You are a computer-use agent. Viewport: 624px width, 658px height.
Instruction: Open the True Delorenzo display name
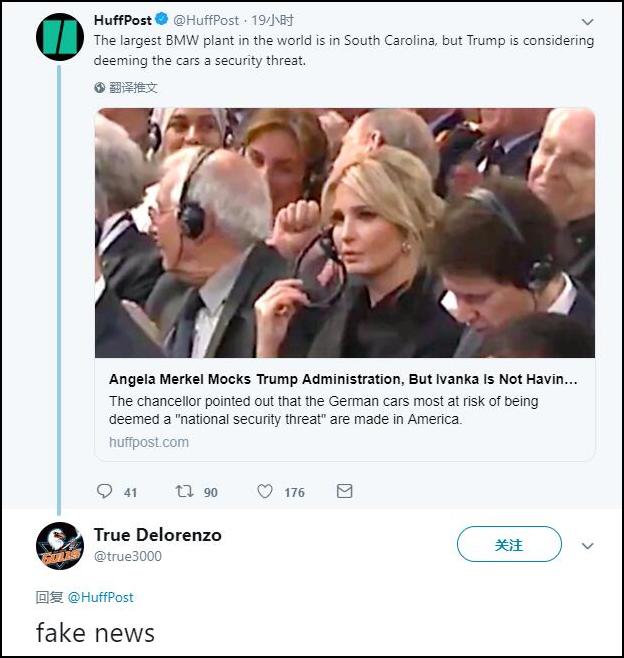click(x=157, y=535)
